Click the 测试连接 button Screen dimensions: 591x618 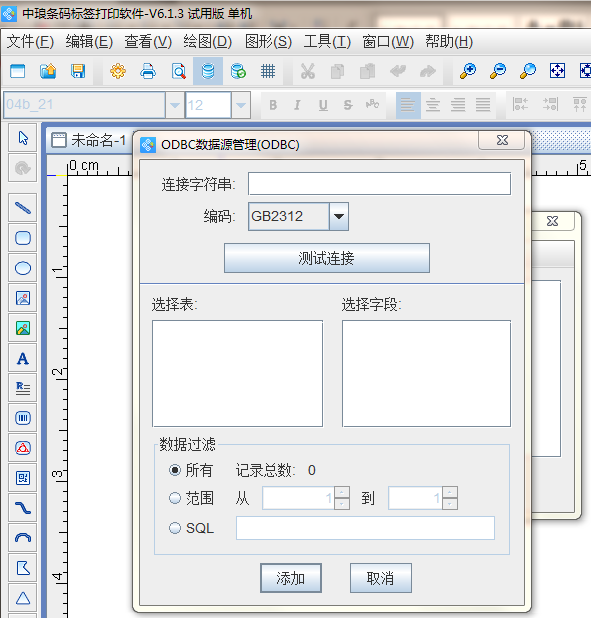click(x=327, y=258)
